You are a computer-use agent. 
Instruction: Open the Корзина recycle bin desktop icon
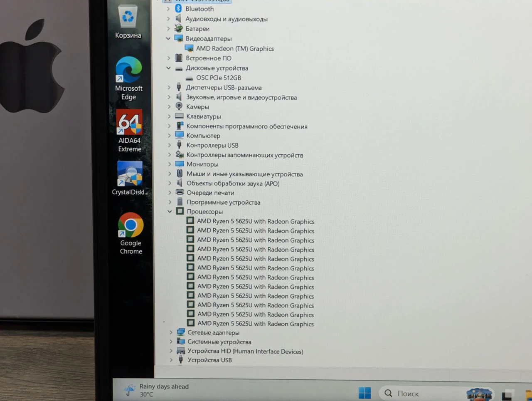[128, 22]
